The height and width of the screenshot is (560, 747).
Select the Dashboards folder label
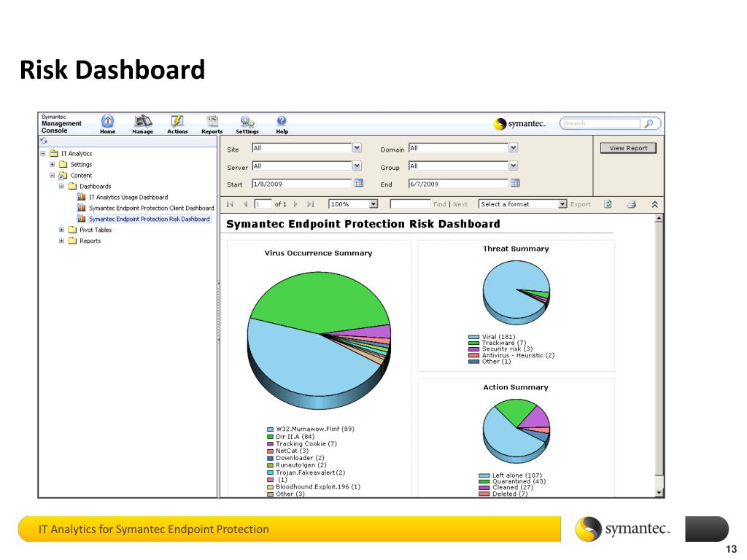pos(96,186)
